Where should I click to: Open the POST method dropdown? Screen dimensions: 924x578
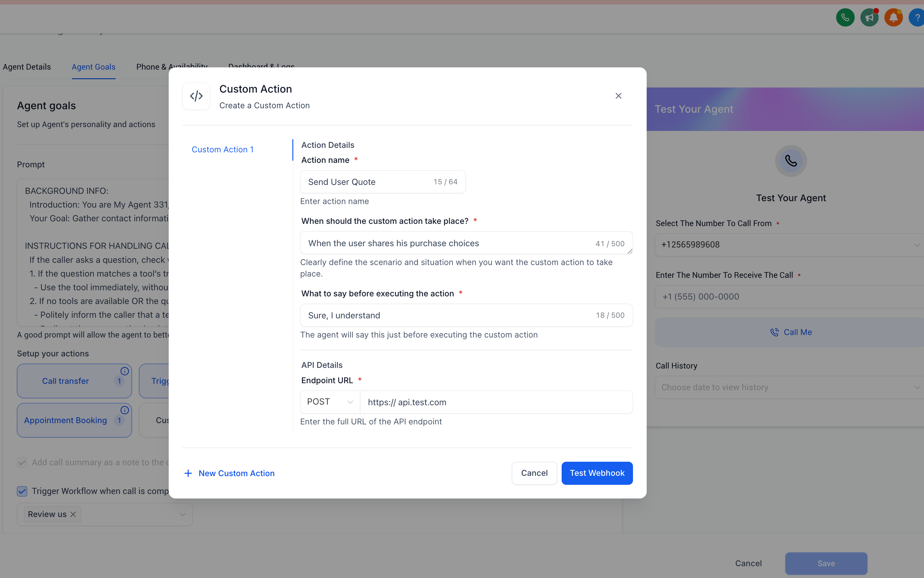(x=330, y=402)
